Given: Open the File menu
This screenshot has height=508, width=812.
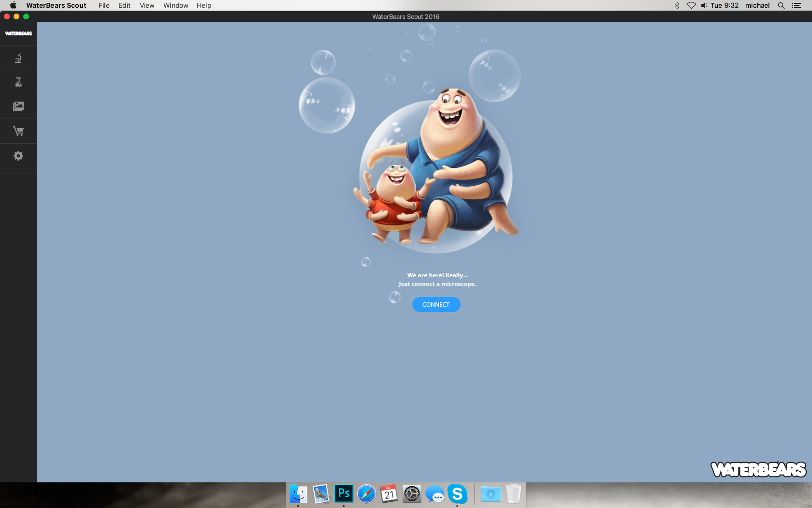Looking at the screenshot, I should pos(104,5).
